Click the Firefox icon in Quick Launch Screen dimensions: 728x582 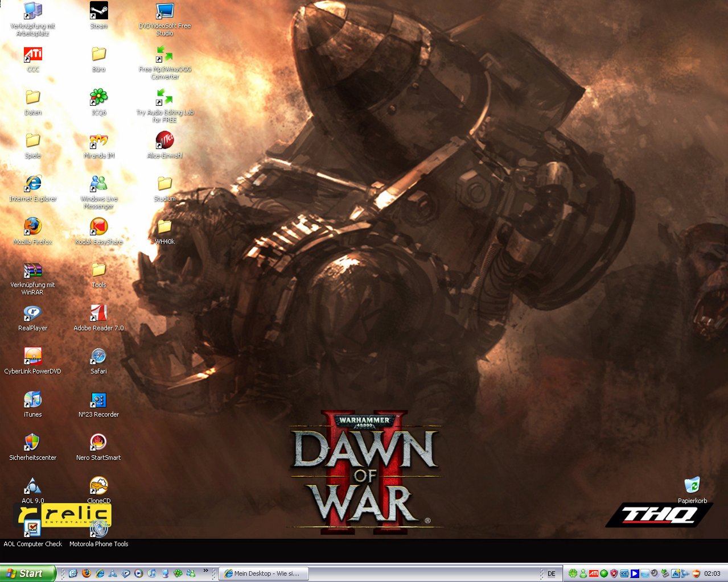(x=86, y=573)
